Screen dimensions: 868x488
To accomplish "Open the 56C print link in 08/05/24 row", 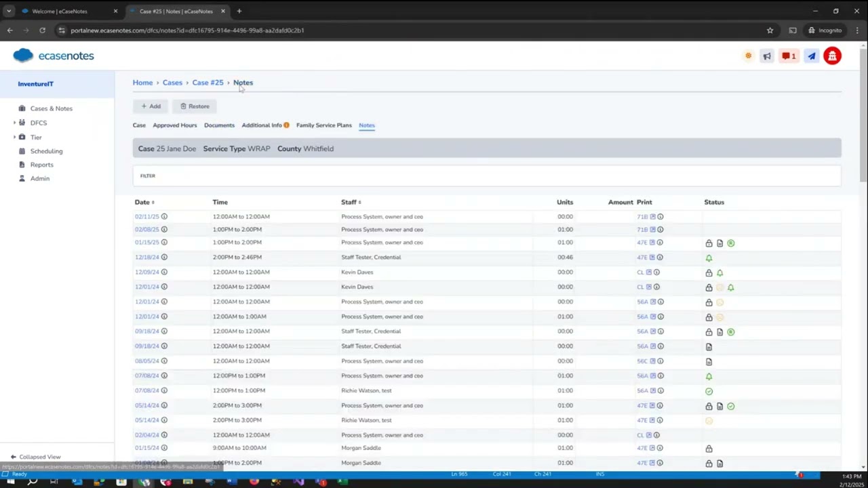I will coord(642,361).
